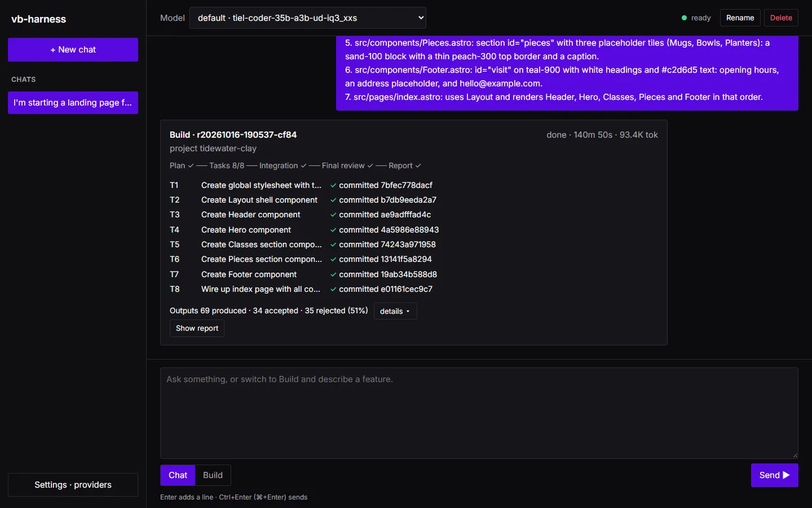Open the "I'm starting a landing page f..." chat
The image size is (812, 508).
(x=73, y=103)
